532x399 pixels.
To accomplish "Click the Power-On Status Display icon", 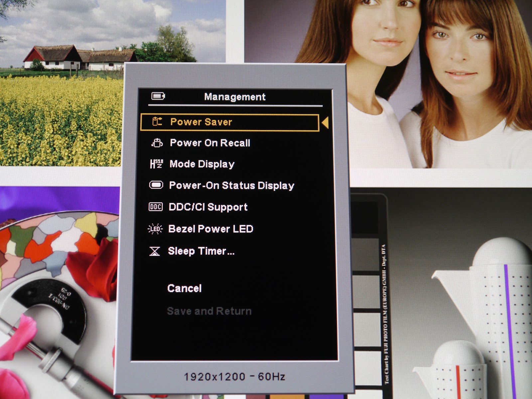I will [x=156, y=185].
